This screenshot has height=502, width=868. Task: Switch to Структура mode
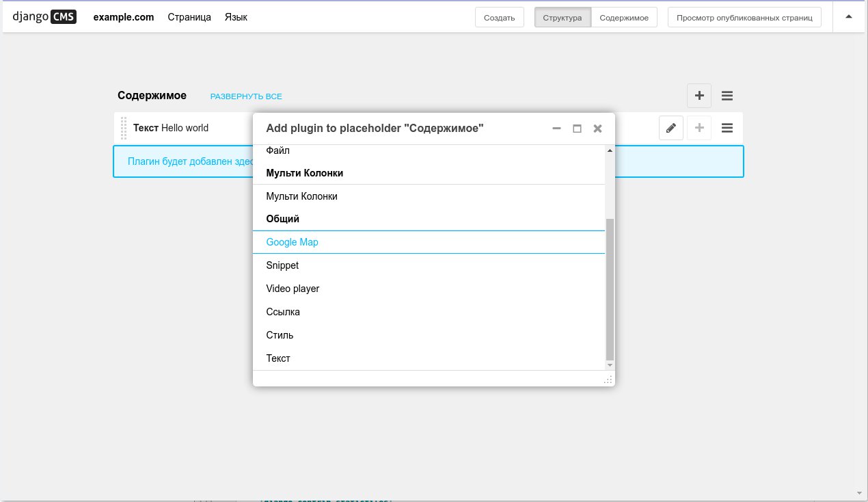click(562, 17)
